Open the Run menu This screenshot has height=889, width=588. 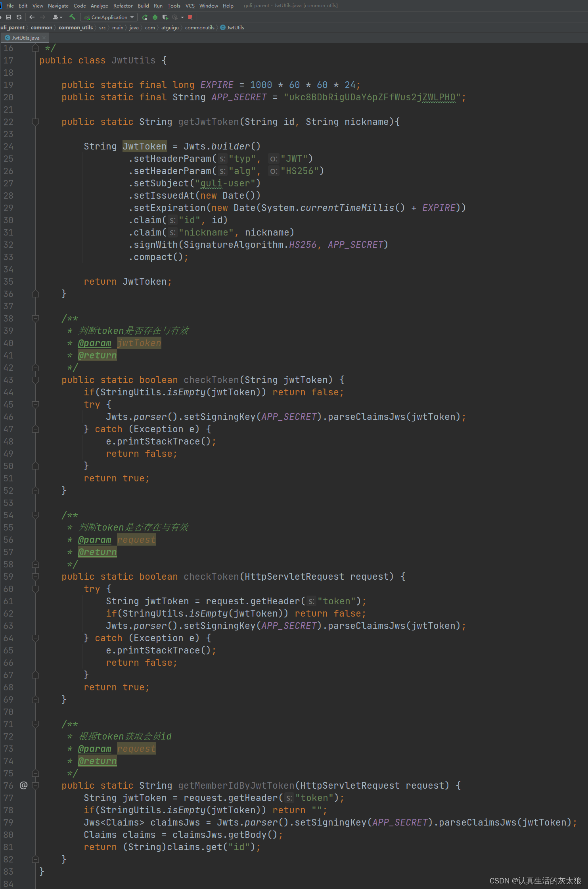point(158,6)
